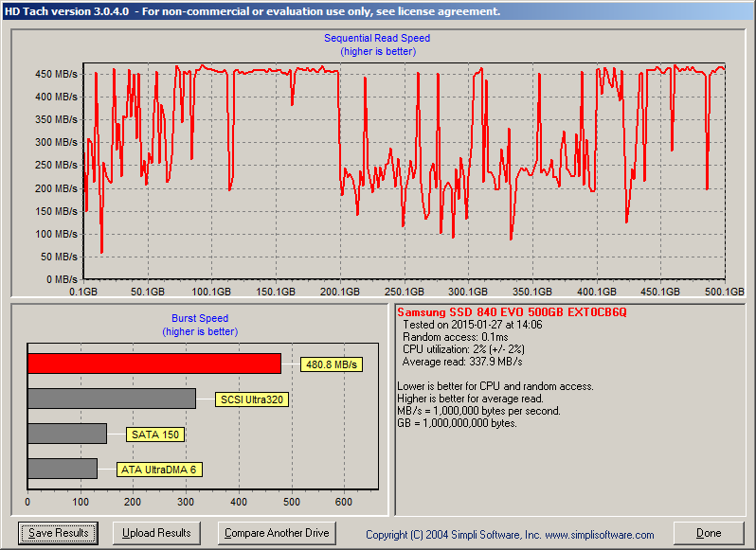This screenshot has width=756, height=550.
Task: Upload the benchmark results
Action: coord(156,533)
